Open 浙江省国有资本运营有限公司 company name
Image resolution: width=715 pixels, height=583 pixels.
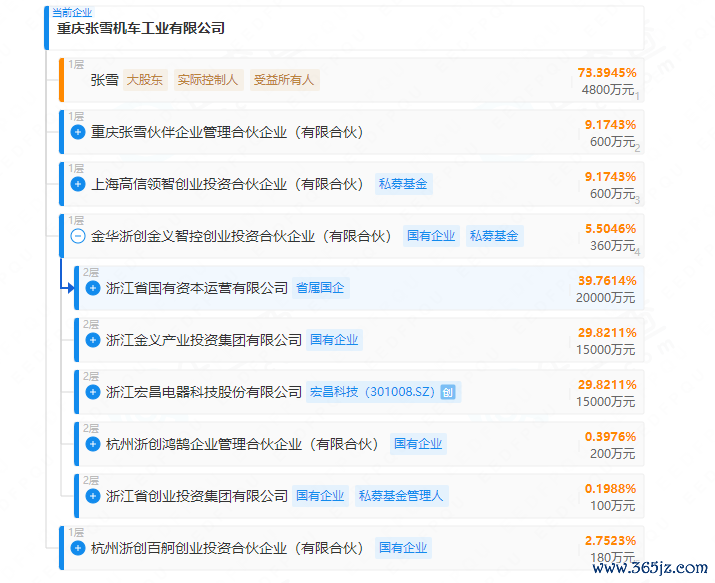tap(197, 288)
